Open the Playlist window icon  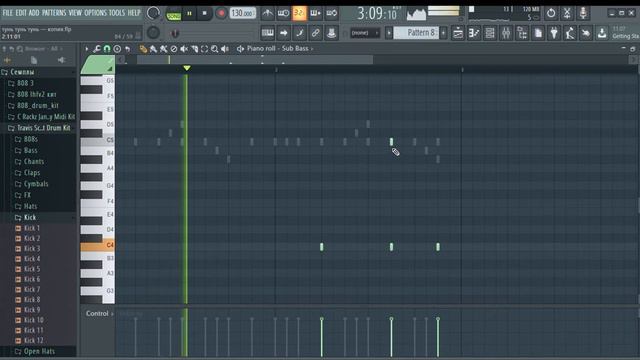click(x=458, y=33)
